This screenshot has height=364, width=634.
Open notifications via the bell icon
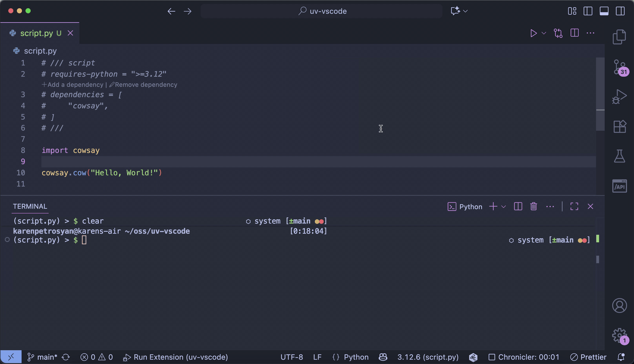621,357
